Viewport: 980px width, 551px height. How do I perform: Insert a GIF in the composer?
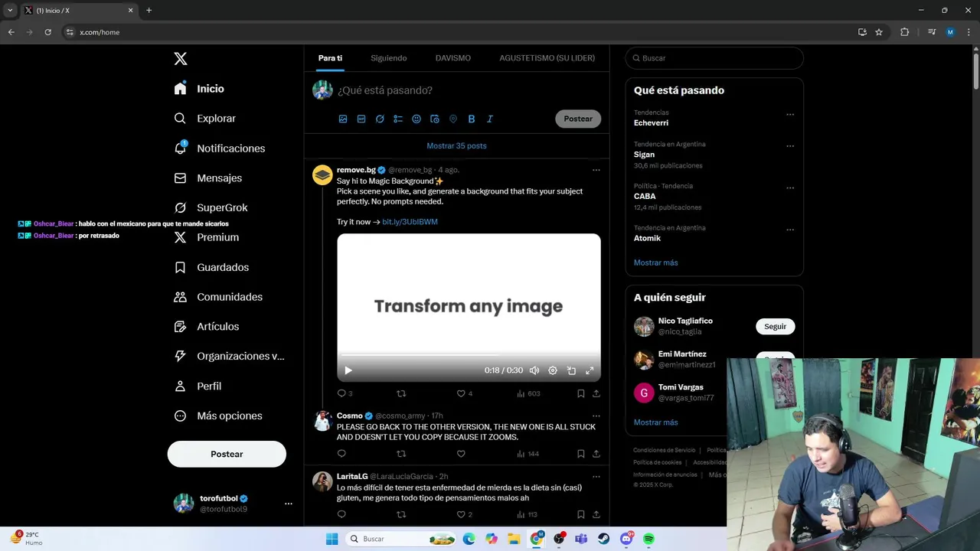tap(361, 119)
